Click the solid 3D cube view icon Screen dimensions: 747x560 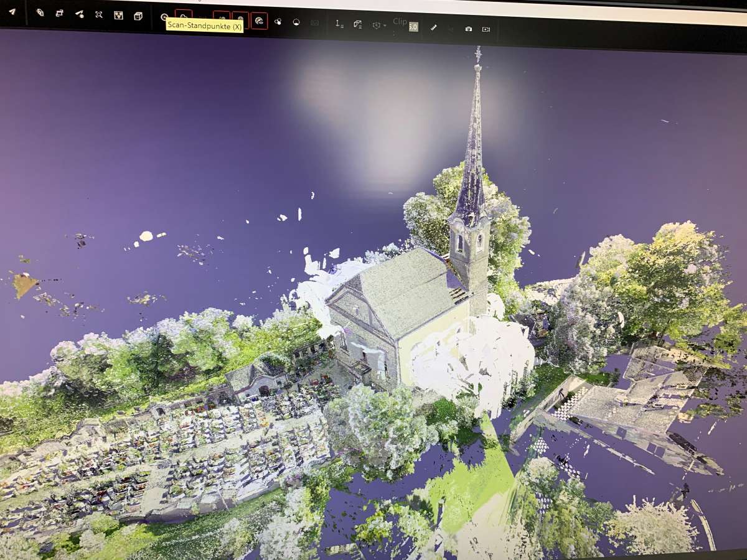(x=138, y=16)
